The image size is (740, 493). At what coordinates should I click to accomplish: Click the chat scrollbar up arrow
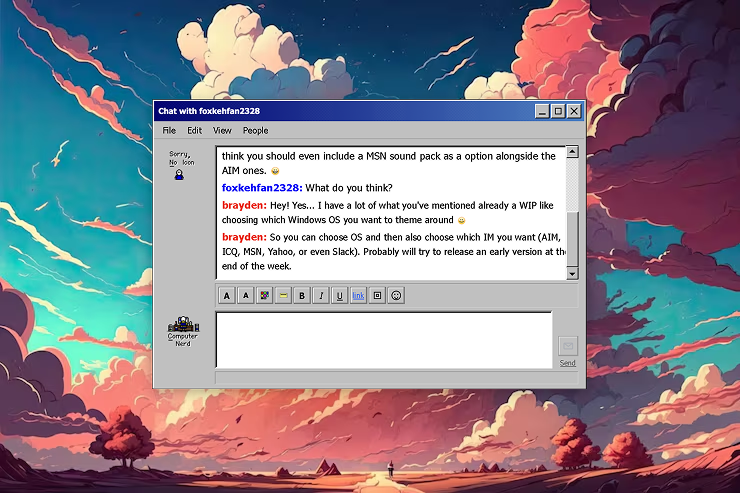coord(572,151)
